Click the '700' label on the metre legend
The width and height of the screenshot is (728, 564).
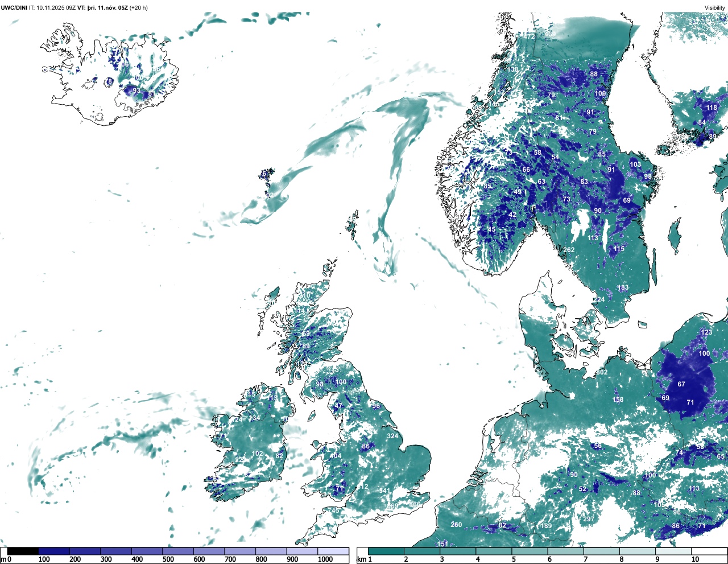click(x=230, y=559)
